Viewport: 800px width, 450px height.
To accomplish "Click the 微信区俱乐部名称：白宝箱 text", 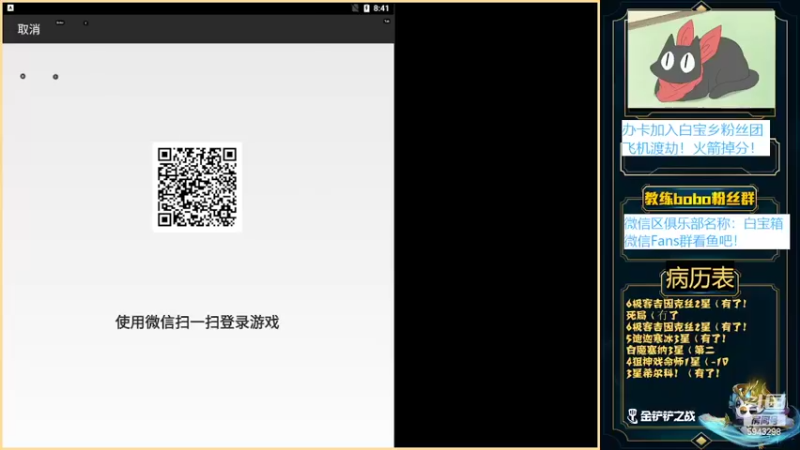I will click(704, 223).
